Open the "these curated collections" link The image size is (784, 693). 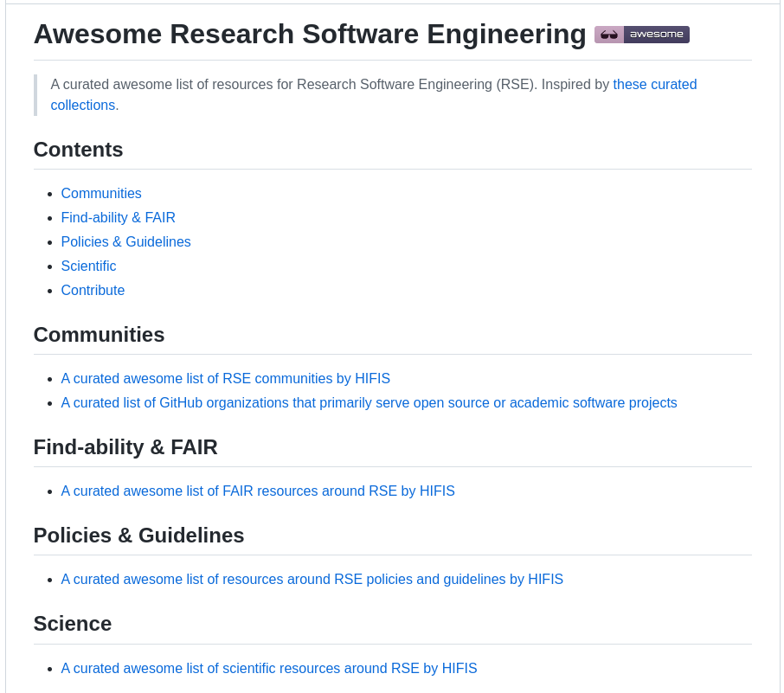(x=654, y=84)
